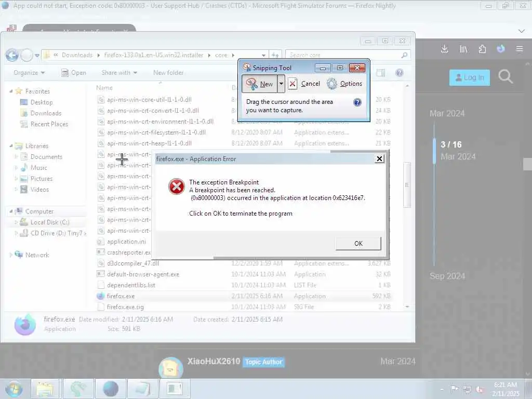Open the Action Center flag tray icon
Viewport: 532px width, 399px height.
(454, 389)
